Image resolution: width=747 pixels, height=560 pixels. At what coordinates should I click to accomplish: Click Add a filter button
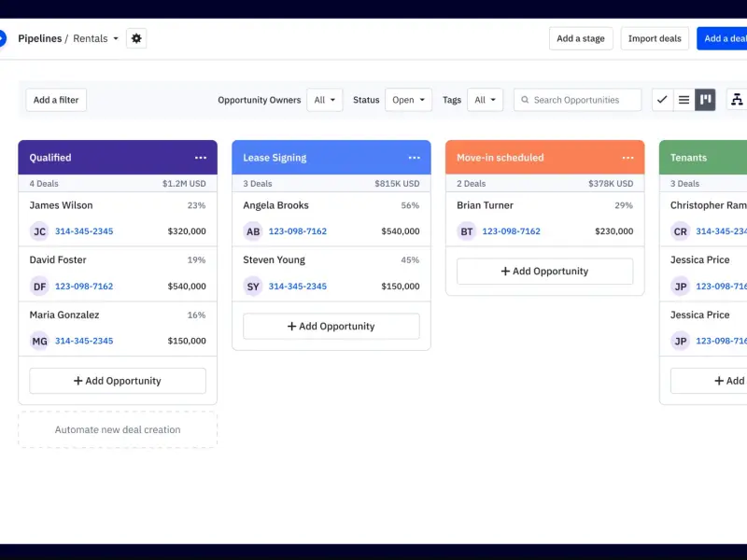coord(56,100)
